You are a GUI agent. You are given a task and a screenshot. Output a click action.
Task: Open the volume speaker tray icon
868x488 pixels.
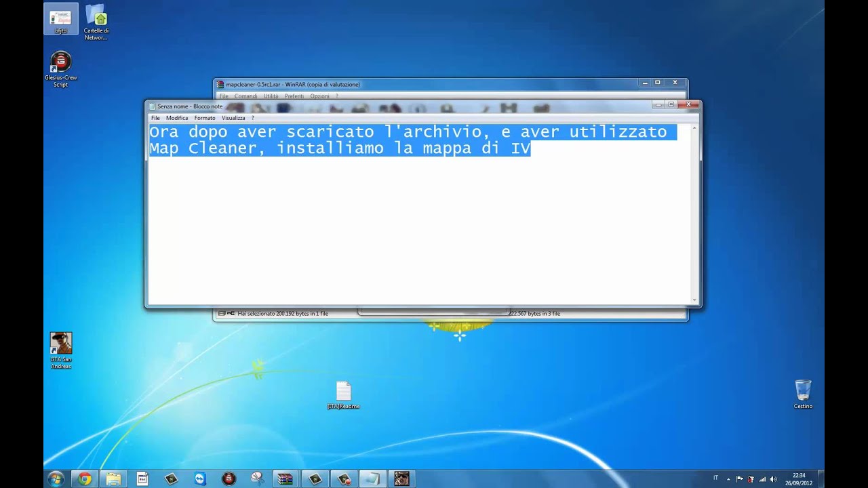(x=774, y=479)
